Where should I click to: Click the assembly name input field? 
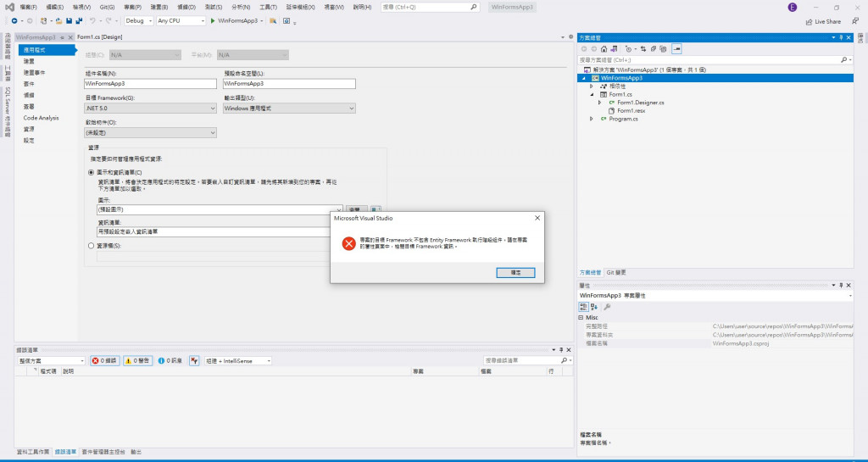tap(150, 84)
